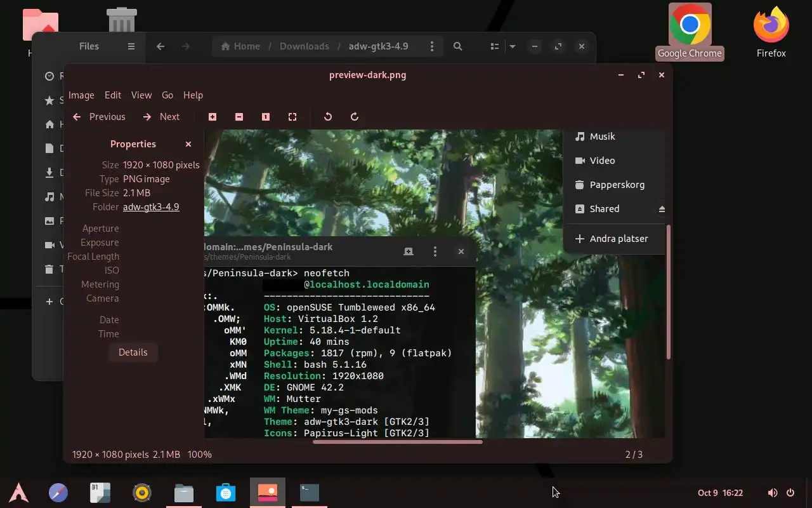Image resolution: width=812 pixels, height=508 pixels.
Task: Zoom in with the plus toolbar icon
Action: 213,117
